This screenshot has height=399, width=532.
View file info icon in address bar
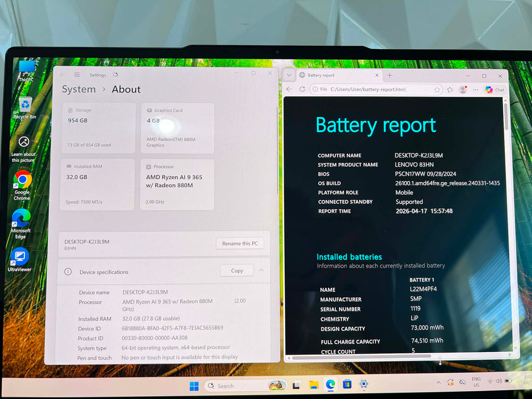315,89
